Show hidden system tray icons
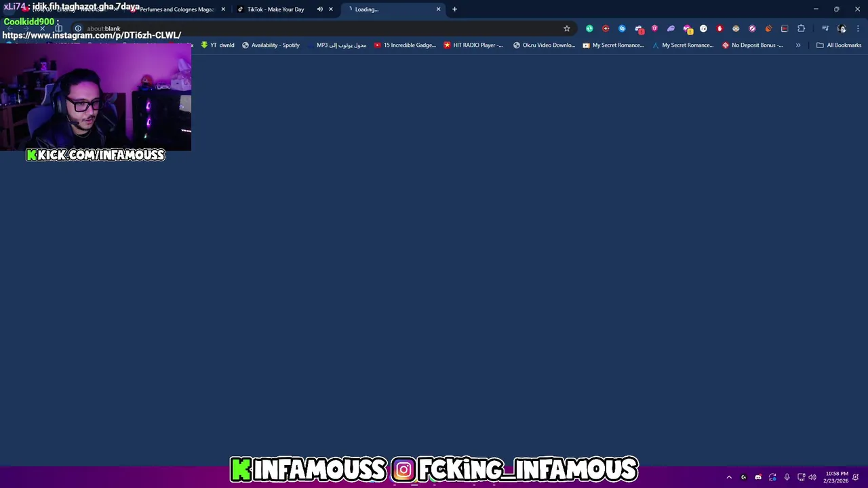868x488 pixels. tap(729, 477)
